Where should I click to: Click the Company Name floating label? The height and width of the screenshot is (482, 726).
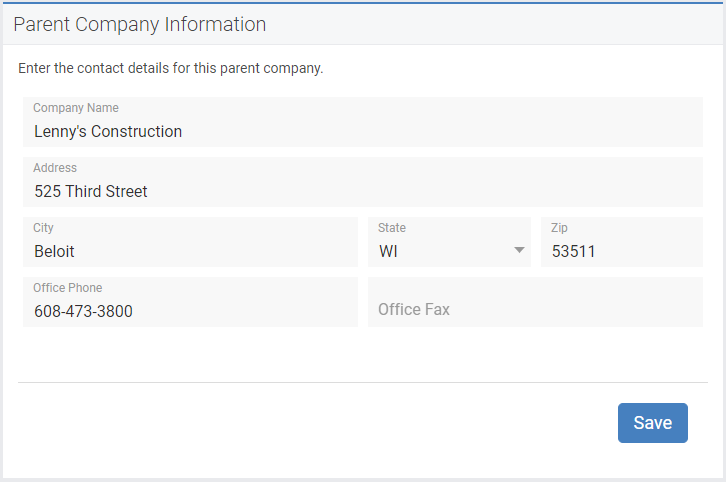(76, 108)
